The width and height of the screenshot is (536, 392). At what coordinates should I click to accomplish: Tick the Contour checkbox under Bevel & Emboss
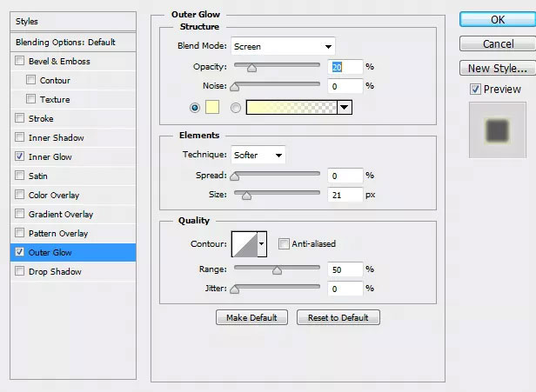[x=30, y=80]
